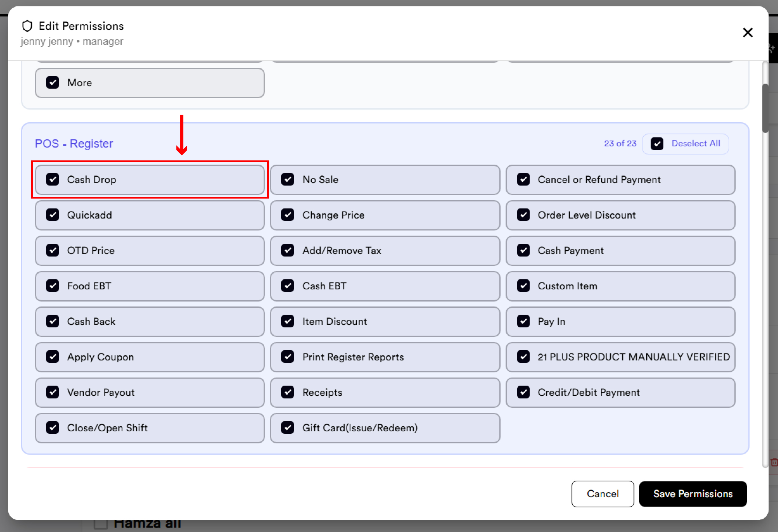Toggle the Item Discount checkbox
Screen dimensions: 778x532
287,321
